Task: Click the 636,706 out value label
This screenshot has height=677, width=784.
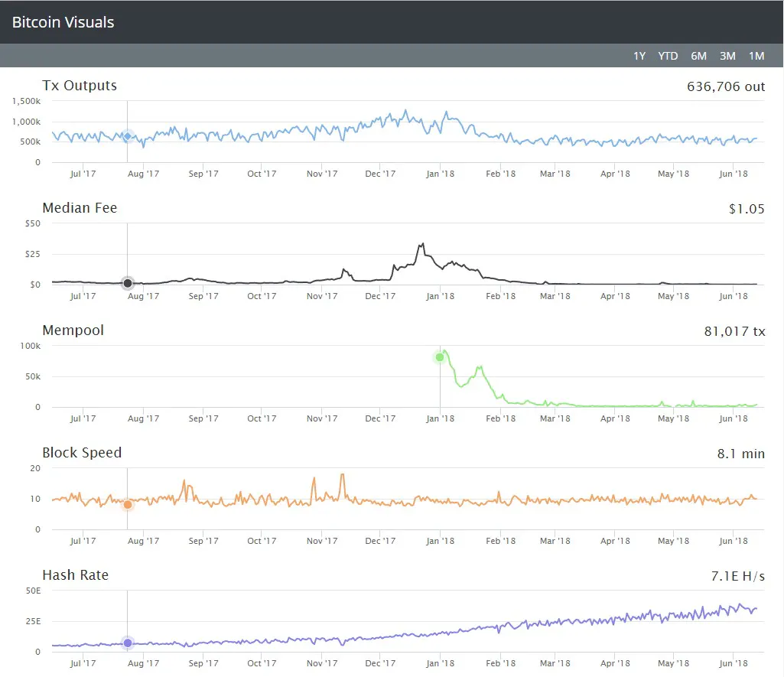Action: pos(726,86)
